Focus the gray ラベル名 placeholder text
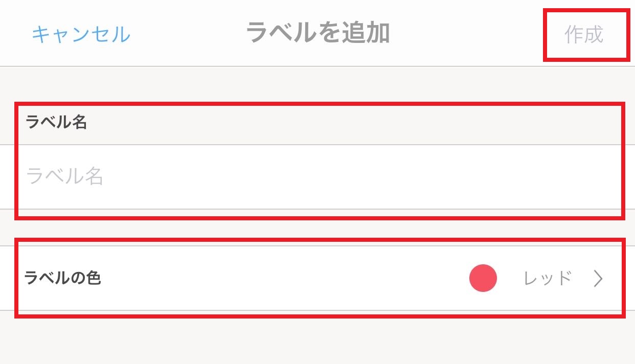Viewport: 635px width, 364px height. [65, 177]
